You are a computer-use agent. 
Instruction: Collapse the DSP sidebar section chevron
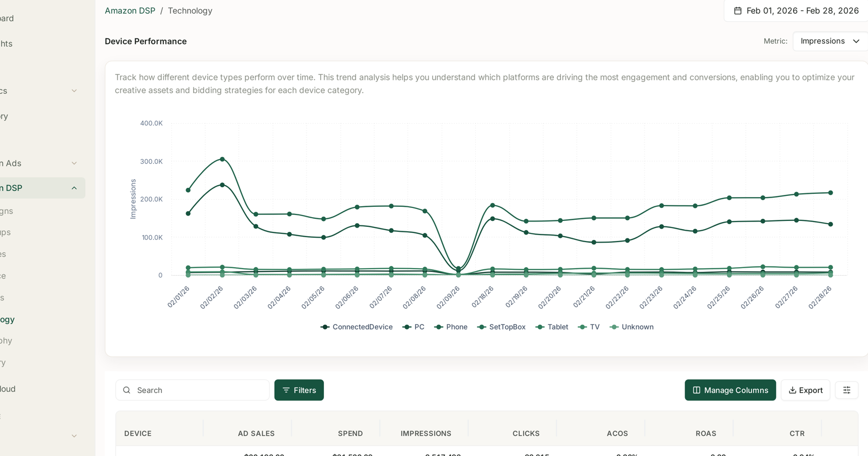point(74,188)
